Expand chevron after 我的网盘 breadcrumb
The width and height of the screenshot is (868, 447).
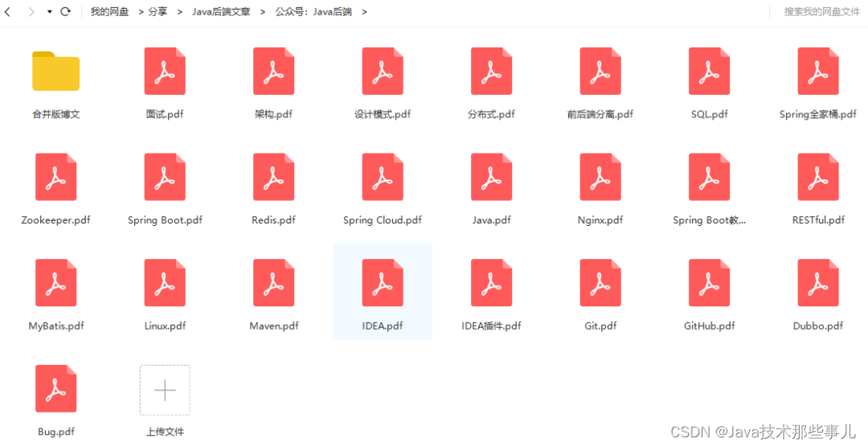(x=141, y=11)
